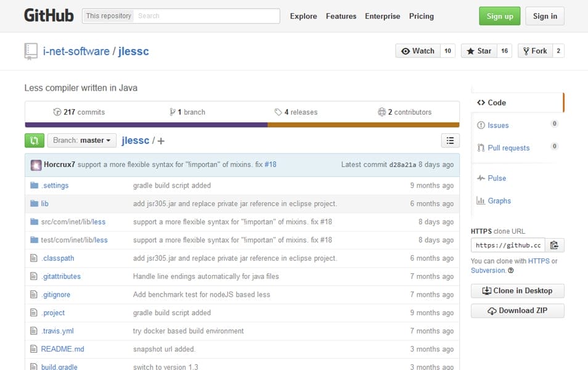Open latest commit hash d28a21a
This screenshot has height=370, width=588.
(x=402, y=165)
